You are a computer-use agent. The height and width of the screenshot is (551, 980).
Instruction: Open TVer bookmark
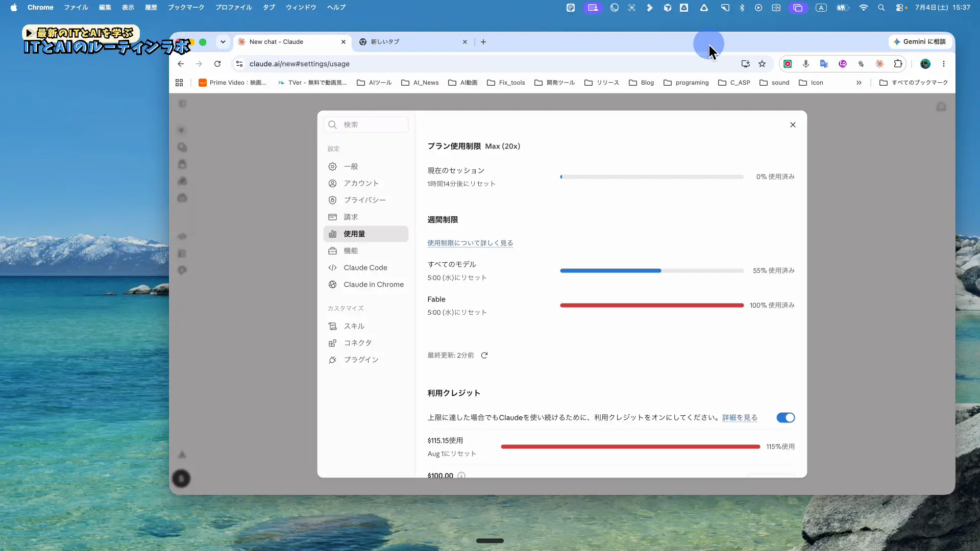click(x=312, y=83)
